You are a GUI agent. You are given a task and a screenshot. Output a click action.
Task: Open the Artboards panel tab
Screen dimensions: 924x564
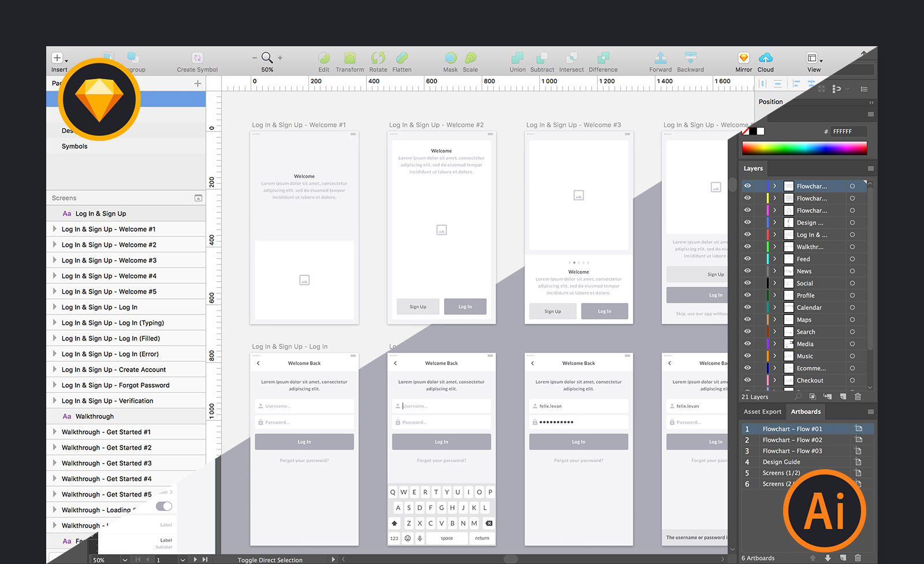806,411
